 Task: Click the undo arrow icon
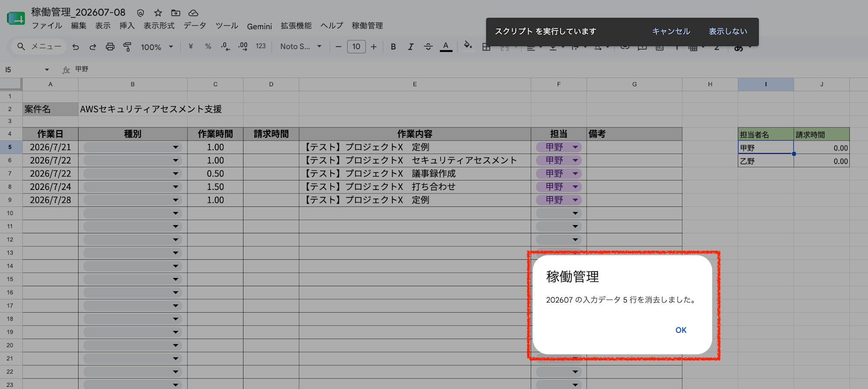pos(76,47)
